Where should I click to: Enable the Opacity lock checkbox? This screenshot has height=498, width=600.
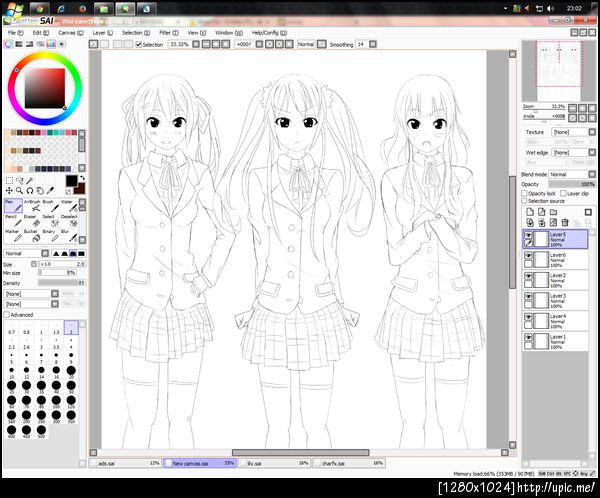[525, 193]
